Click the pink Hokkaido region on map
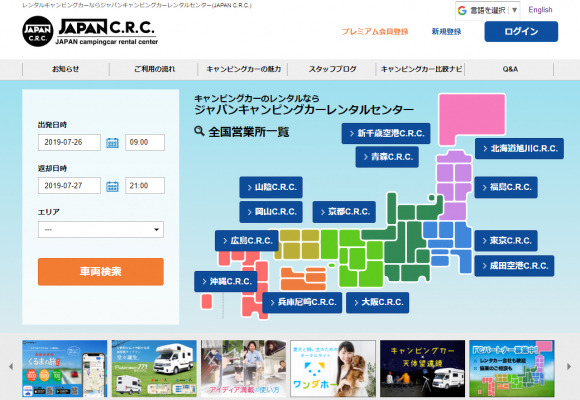 coord(472,118)
